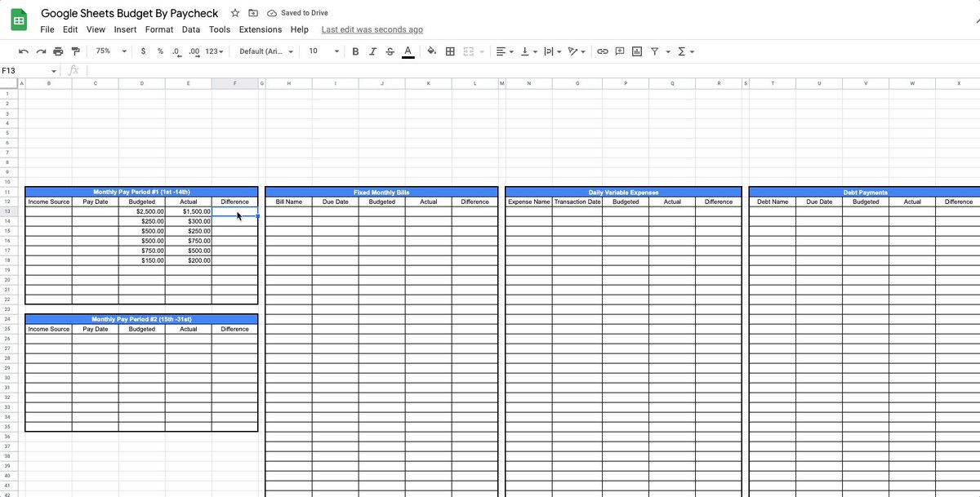
Task: Expand the merge cells type arrow
Action: (x=482, y=51)
